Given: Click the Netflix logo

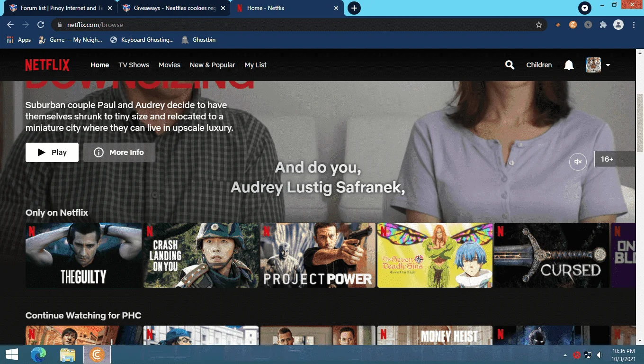Looking at the screenshot, I should point(47,65).
